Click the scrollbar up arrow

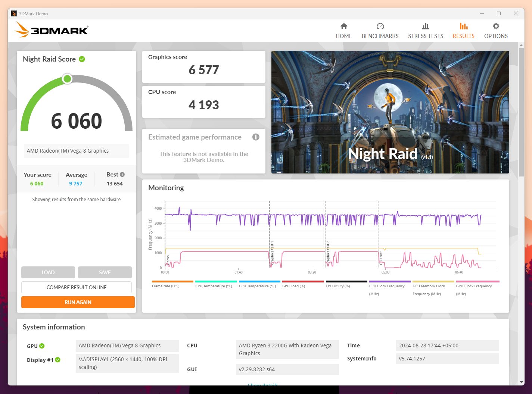click(x=521, y=45)
